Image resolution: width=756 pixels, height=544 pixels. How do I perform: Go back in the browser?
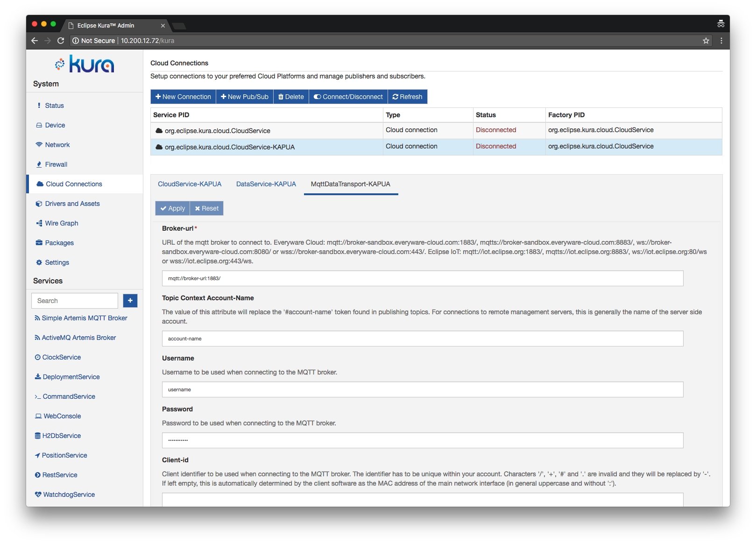click(x=35, y=41)
